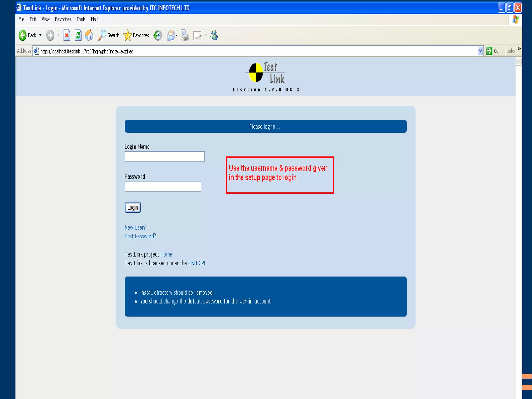Click the Back arrow icon

(x=23, y=35)
